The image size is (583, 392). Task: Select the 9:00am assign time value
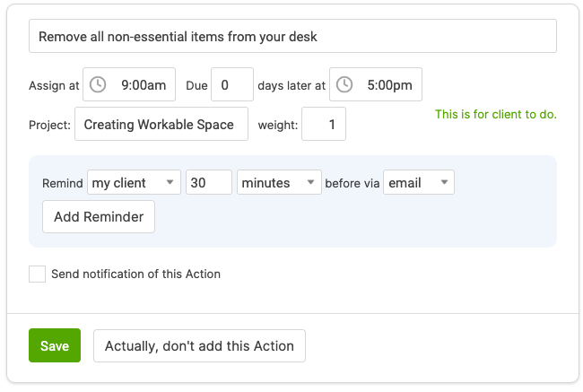tap(144, 85)
